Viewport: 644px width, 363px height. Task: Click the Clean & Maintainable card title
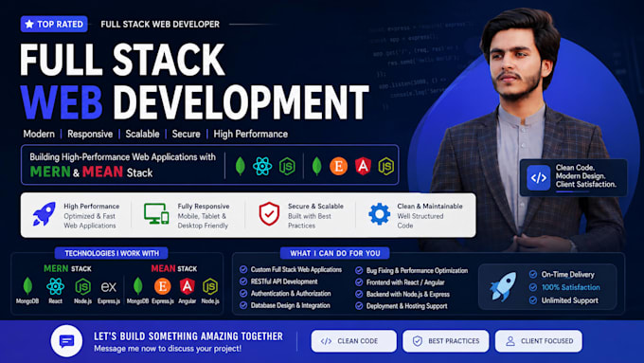[430, 207]
